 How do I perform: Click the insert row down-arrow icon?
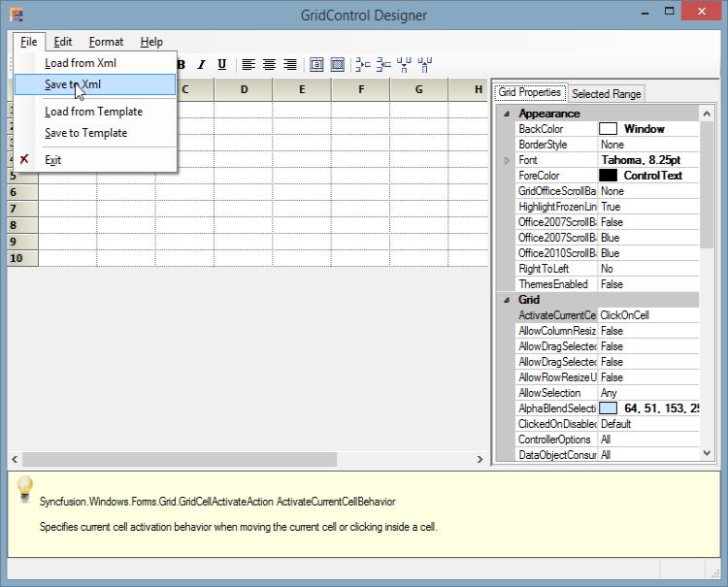(x=404, y=64)
